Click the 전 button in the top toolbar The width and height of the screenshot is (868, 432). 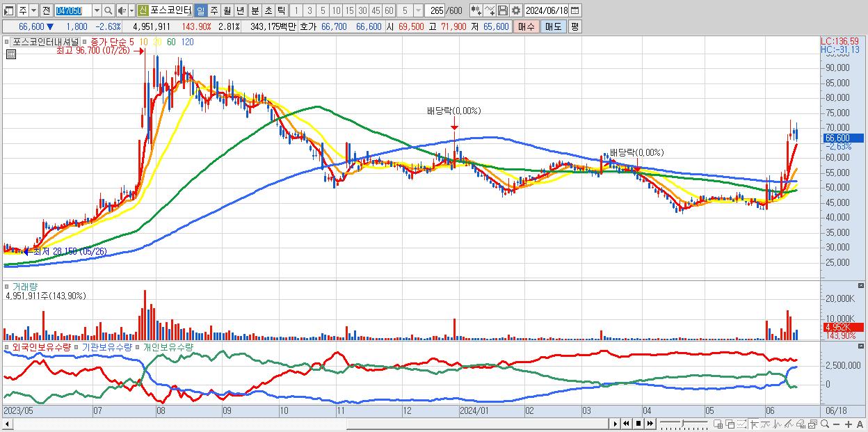[x=46, y=10]
